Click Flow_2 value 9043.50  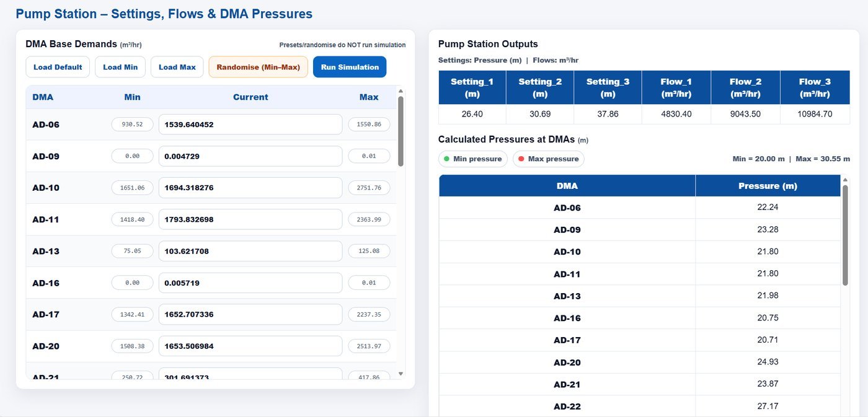745,114
